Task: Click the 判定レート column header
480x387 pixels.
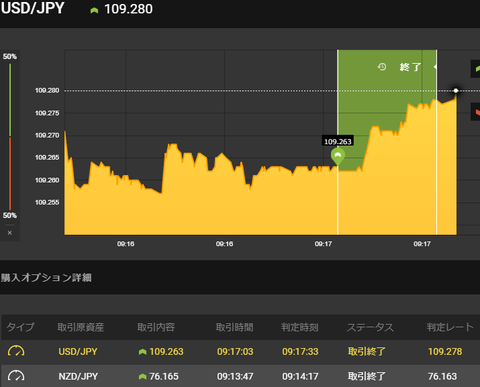Action: tap(450, 327)
